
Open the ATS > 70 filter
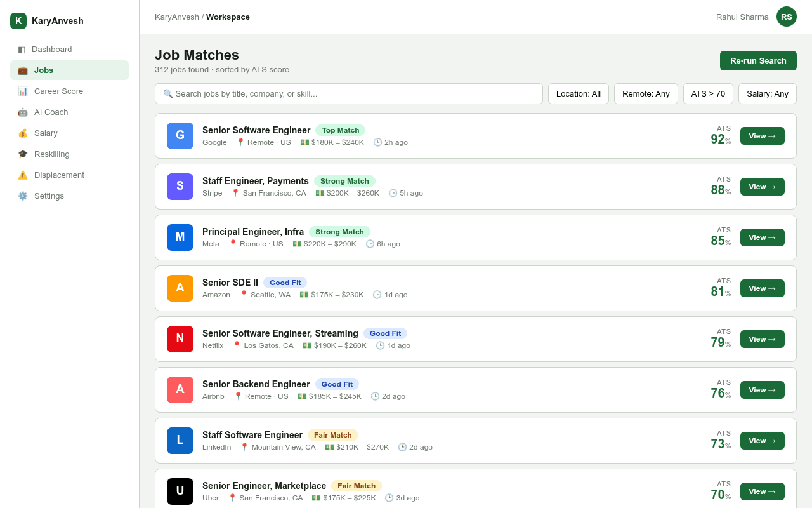point(708,94)
